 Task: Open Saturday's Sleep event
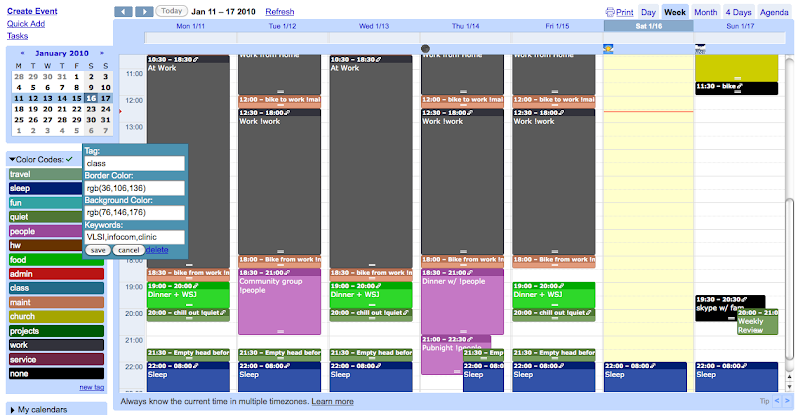pos(645,377)
